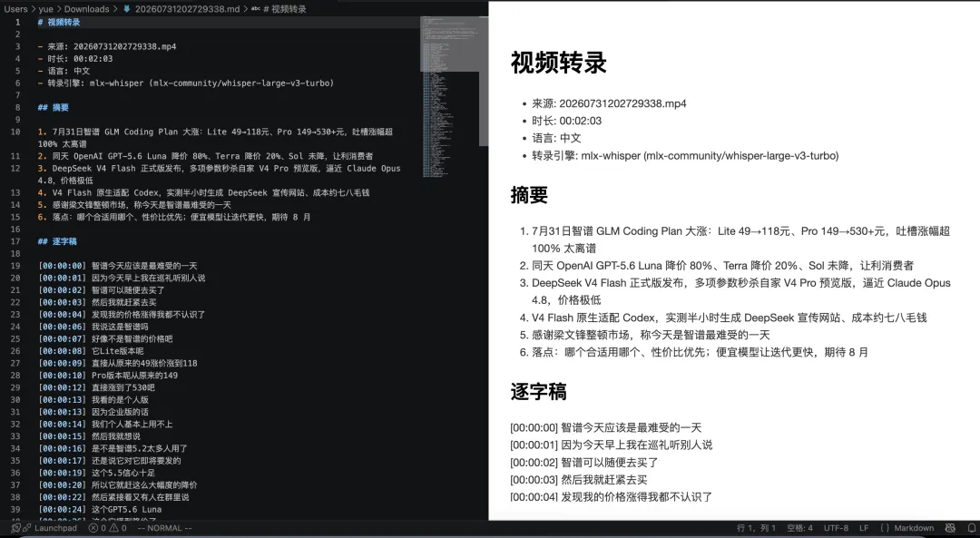
Task: Change the LF end-of-line sequence
Action: [x=864, y=528]
